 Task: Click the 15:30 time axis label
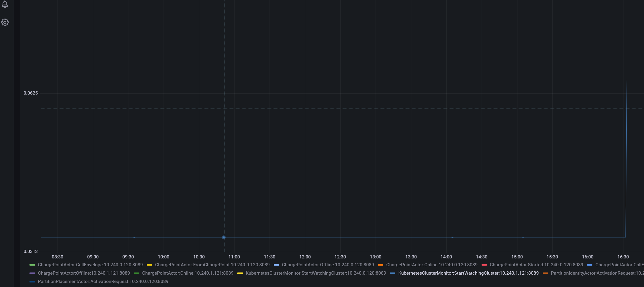point(552,257)
